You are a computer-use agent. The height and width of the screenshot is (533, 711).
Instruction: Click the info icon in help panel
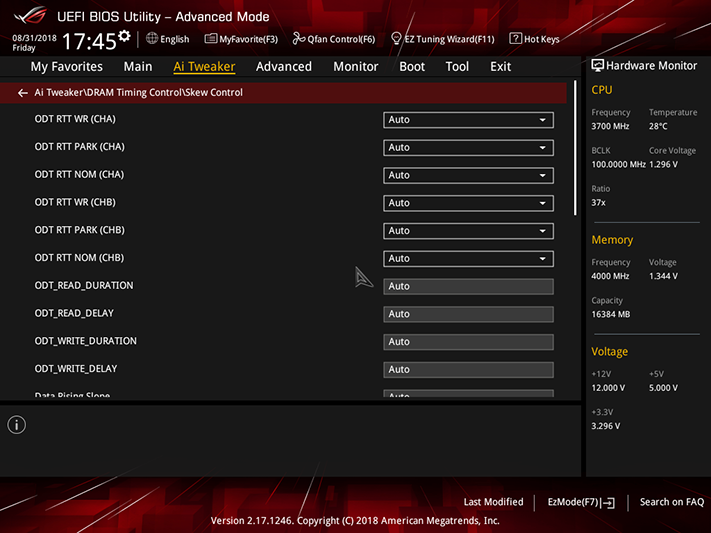point(17,425)
